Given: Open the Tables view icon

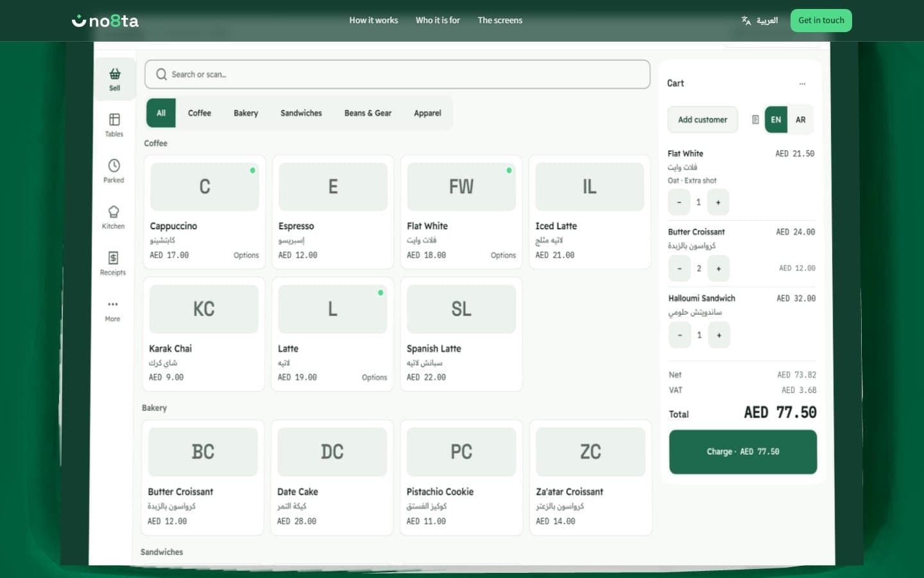Looking at the screenshot, I should coord(114,119).
